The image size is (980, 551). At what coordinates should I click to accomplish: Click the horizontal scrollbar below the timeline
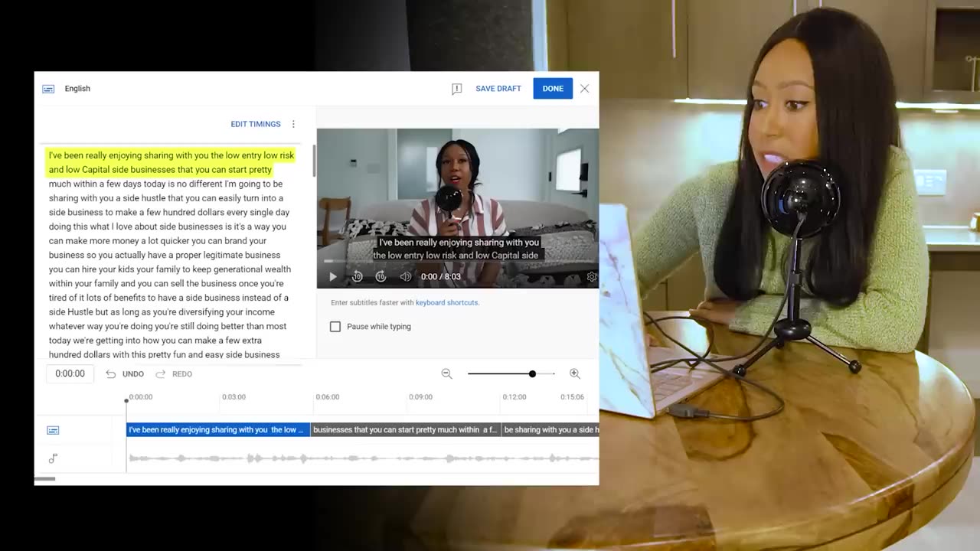tap(45, 479)
